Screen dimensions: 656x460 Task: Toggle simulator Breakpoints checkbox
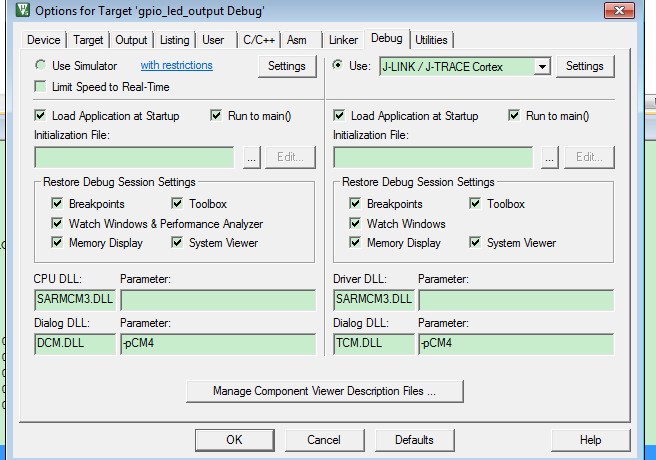[57, 204]
